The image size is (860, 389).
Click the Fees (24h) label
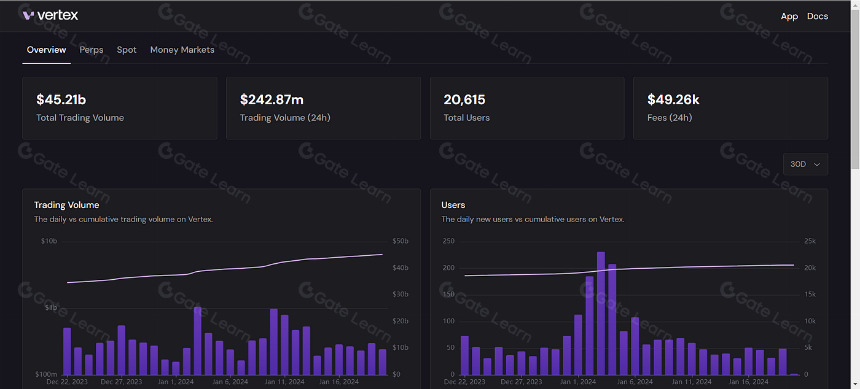click(669, 117)
